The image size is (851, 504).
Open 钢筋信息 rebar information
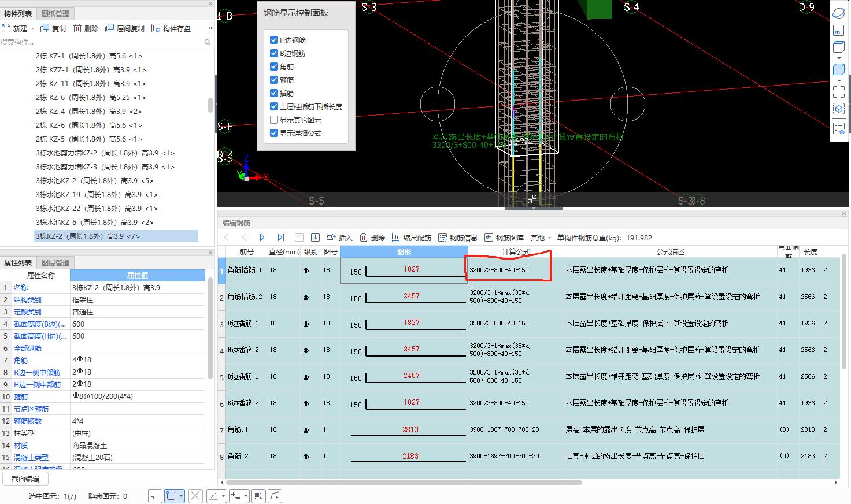458,238
